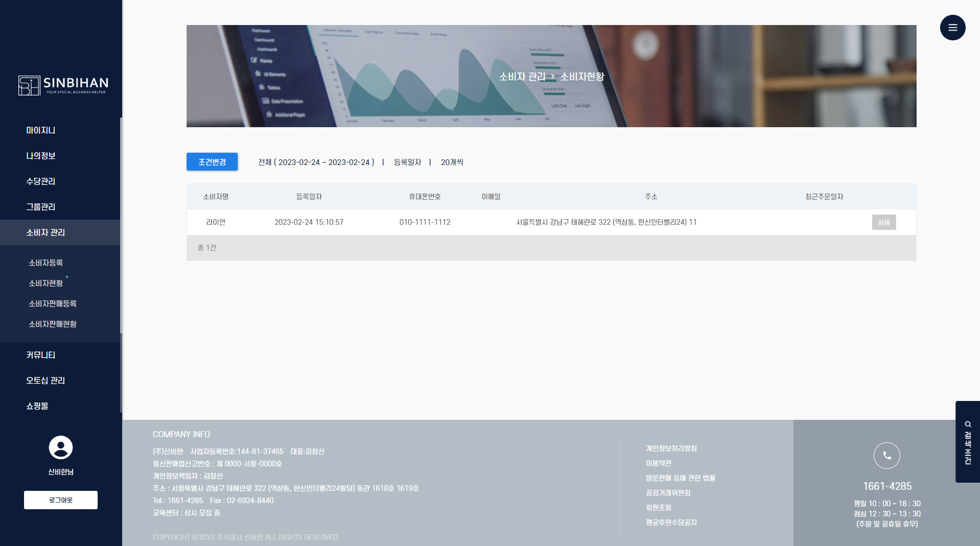Expand the 커뮤니티 menu
This screenshot has width=980, height=546.
tap(41, 355)
